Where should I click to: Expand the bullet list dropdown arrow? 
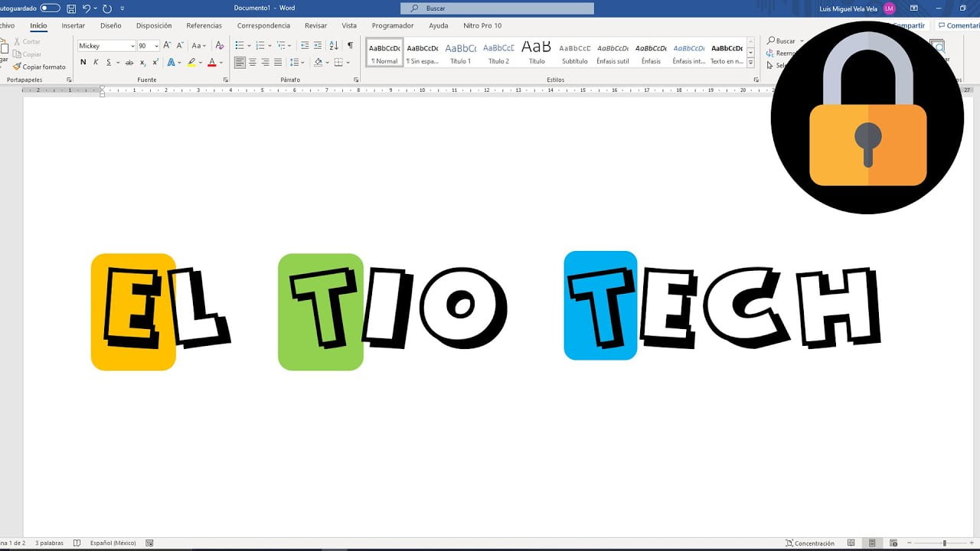250,46
